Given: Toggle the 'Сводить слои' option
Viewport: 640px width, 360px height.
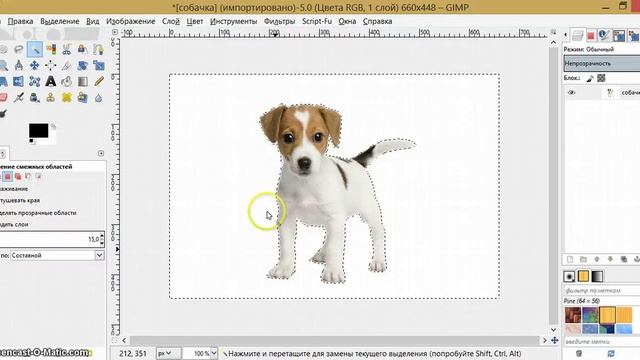Looking at the screenshot, I should [x=14, y=224].
